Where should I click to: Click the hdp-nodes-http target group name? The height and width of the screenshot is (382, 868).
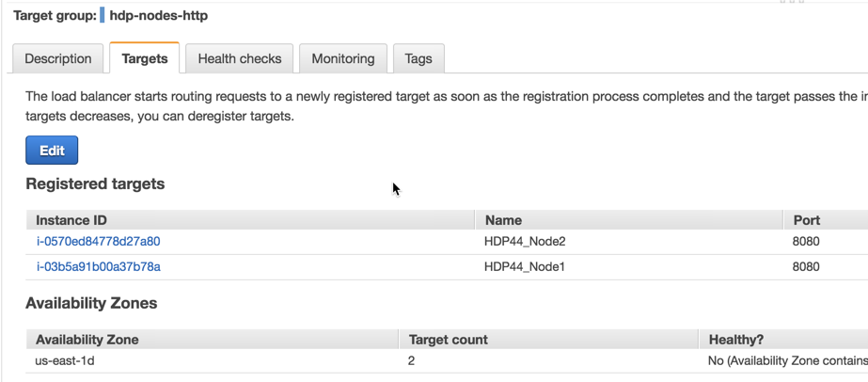pyautogui.click(x=159, y=15)
